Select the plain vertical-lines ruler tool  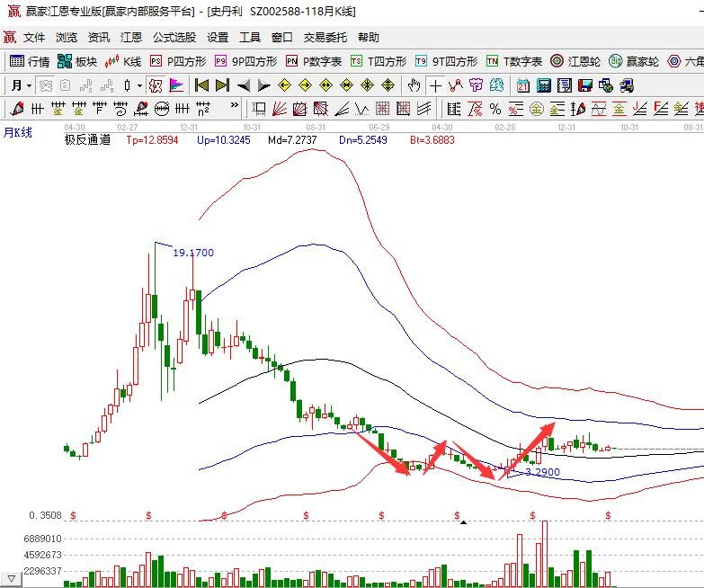click(x=37, y=109)
